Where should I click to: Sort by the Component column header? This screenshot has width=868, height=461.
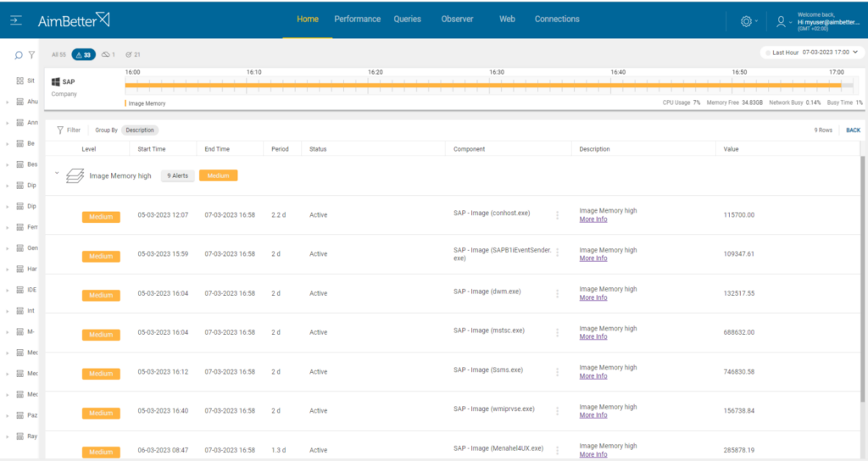(469, 149)
